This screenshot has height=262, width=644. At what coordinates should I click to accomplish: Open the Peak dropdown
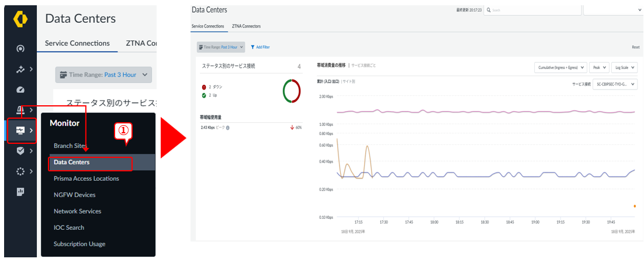(600, 68)
